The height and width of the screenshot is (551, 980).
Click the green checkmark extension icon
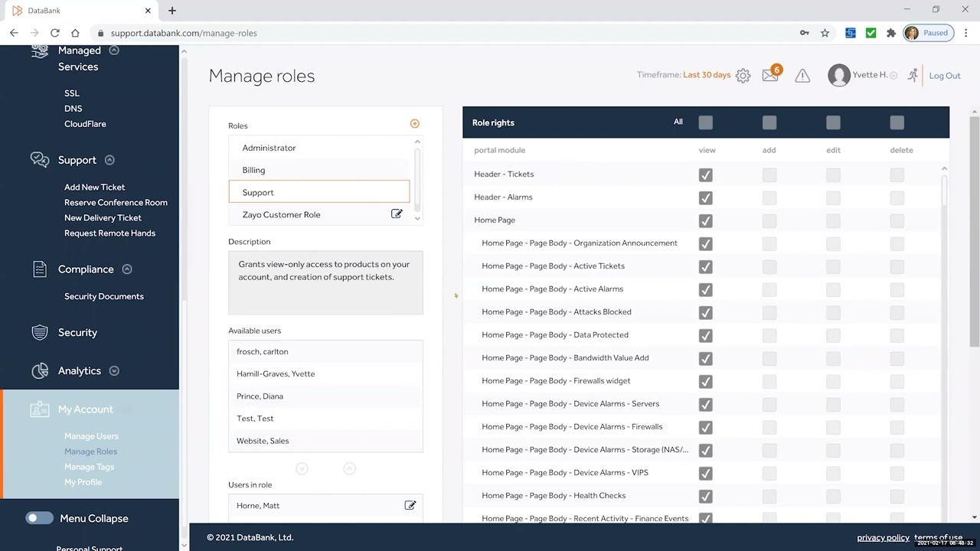pos(871,33)
